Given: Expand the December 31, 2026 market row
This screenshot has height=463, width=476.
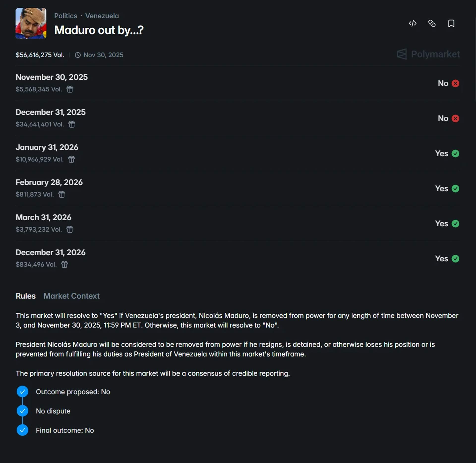Looking at the screenshot, I should click(238, 258).
